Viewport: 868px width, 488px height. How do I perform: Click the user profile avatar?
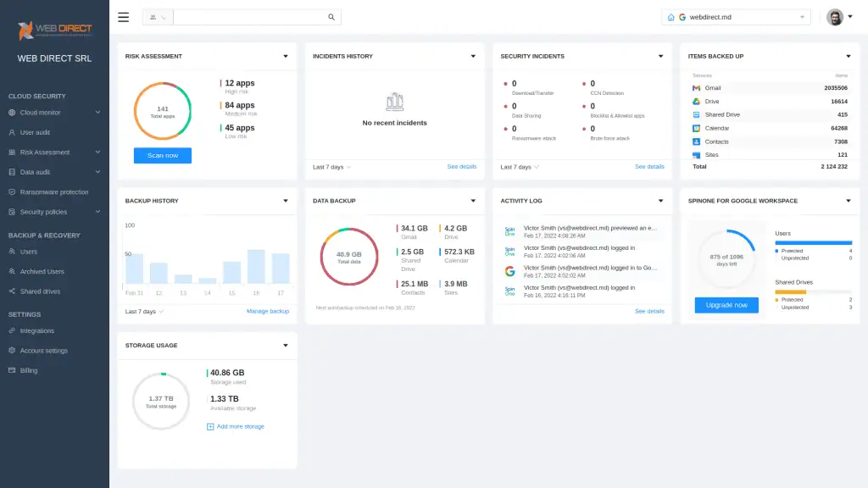pos(835,17)
